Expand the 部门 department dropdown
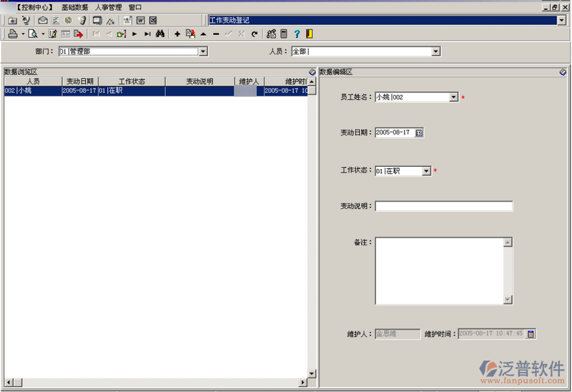The height and width of the screenshot is (392, 572). [203, 52]
